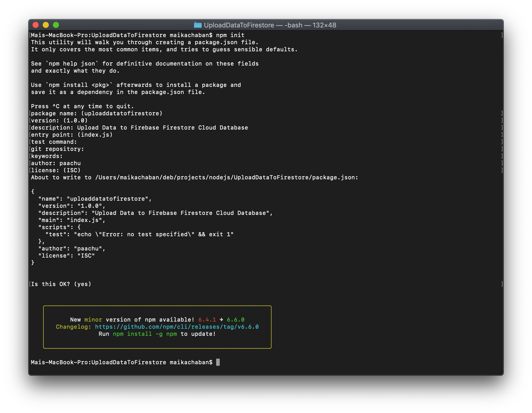This screenshot has height=413, width=532.
Task: Click the 'test command:' prompt line
Action: click(54, 142)
